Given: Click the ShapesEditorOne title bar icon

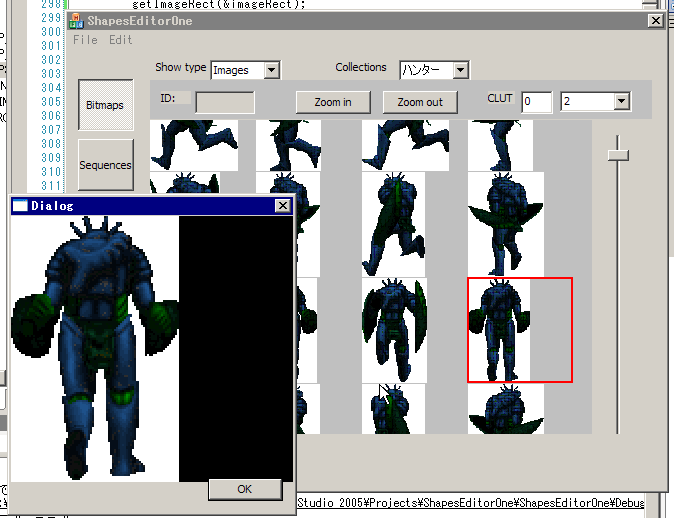Looking at the screenshot, I should (x=76, y=21).
